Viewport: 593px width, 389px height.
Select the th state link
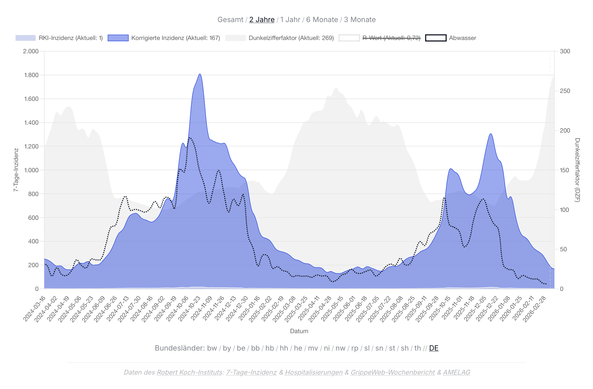click(418, 348)
